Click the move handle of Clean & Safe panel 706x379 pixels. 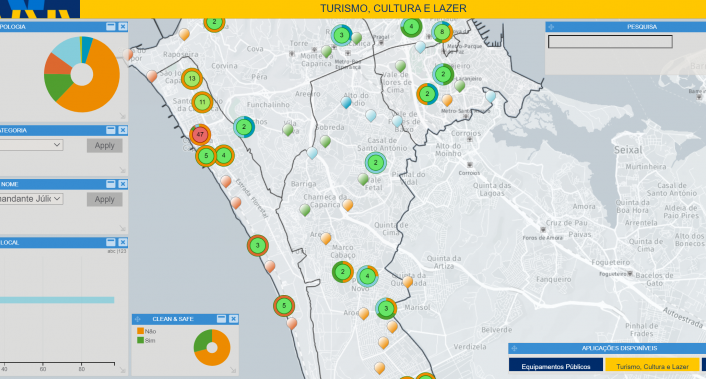click(x=138, y=319)
